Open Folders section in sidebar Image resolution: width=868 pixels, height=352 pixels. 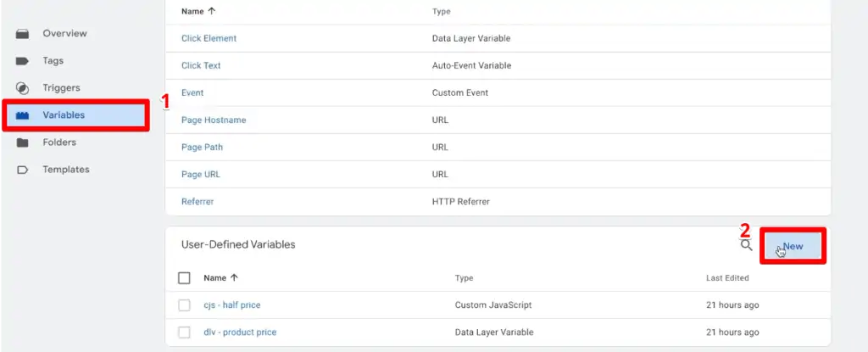coord(59,142)
